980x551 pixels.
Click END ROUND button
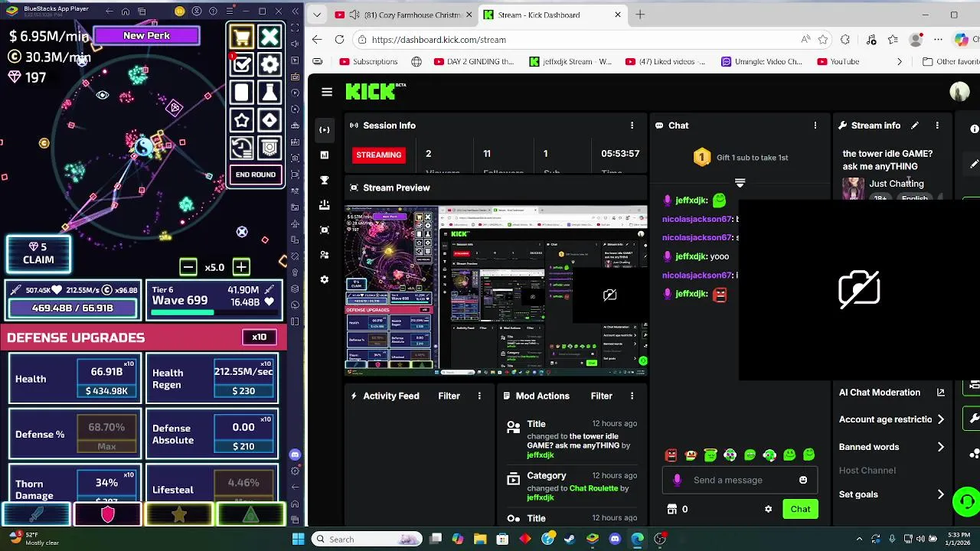tap(256, 174)
